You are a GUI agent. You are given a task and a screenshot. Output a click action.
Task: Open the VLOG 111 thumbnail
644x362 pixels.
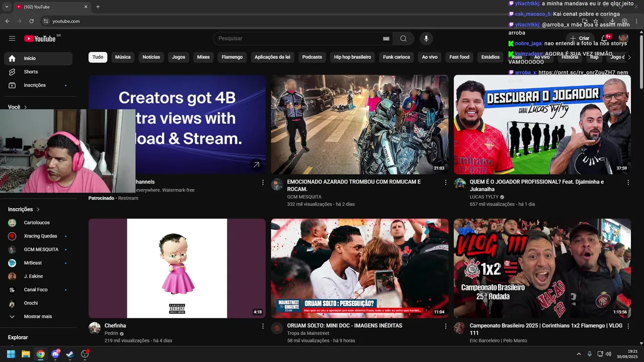tap(542, 268)
